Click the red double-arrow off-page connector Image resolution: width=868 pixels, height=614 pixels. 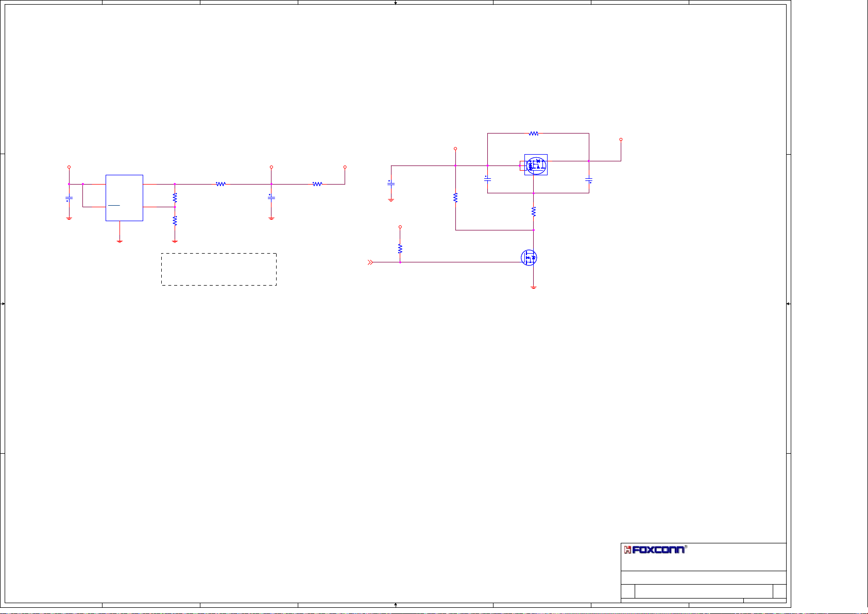pyautogui.click(x=370, y=262)
